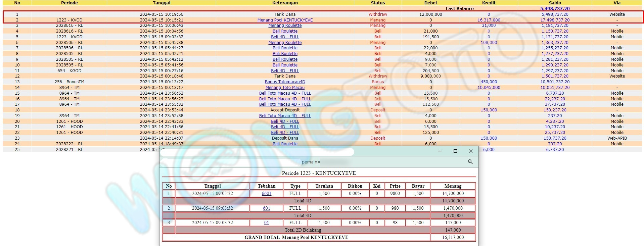Viewport: 644px width, 246px height.
Task: Open Menang Roulette link in row 3
Action: click(285, 26)
